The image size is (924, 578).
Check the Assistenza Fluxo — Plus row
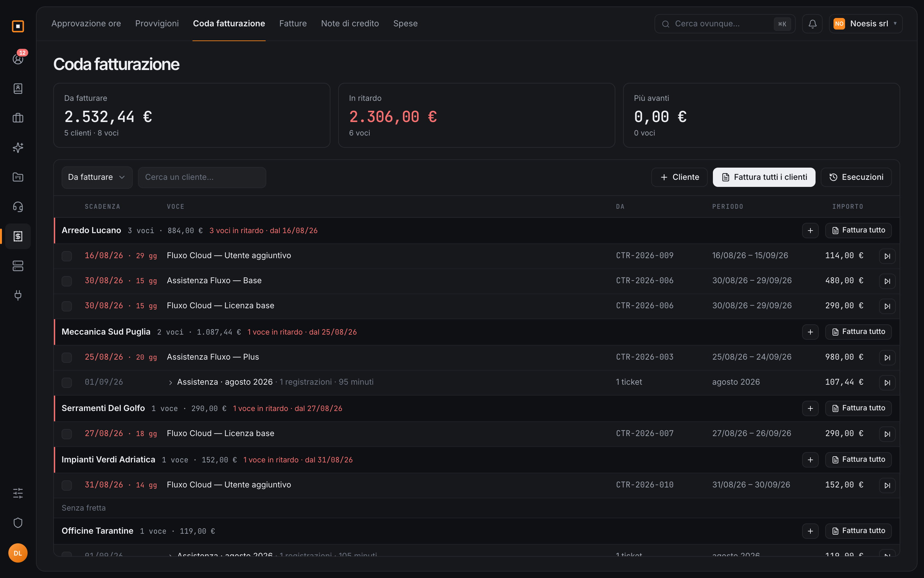pyautogui.click(x=67, y=357)
